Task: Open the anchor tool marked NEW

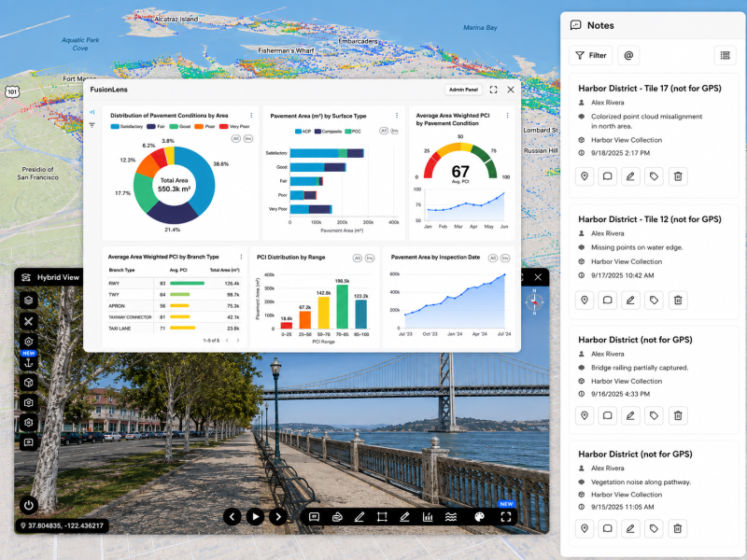Action: click(29, 362)
